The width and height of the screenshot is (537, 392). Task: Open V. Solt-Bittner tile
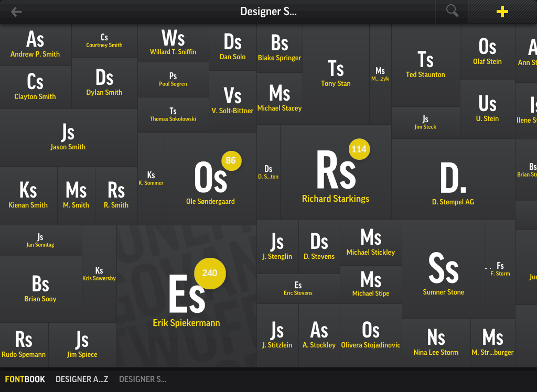233,101
